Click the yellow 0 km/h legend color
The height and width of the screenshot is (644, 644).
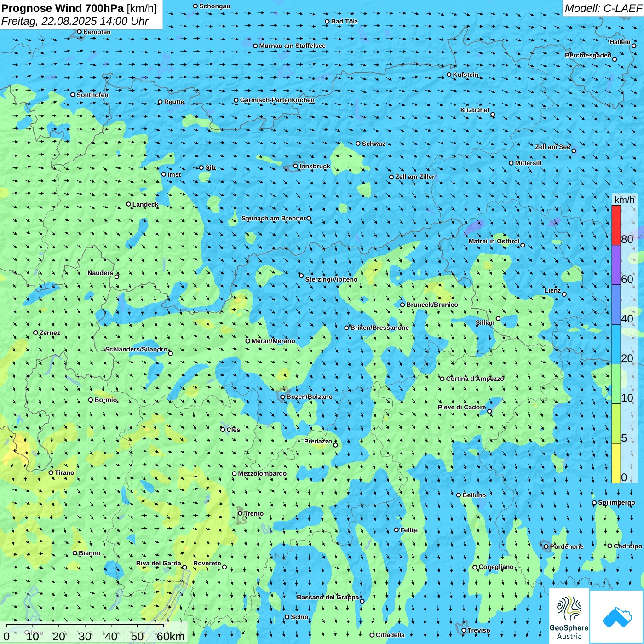(616, 463)
